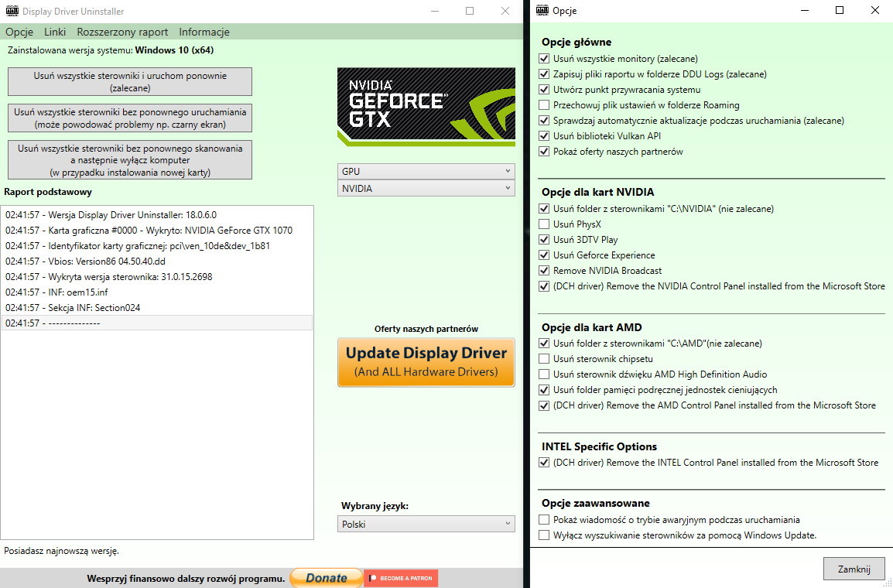Enable the Usuń PhysX checkbox
Screen dimensions: 893x588
[x=545, y=224]
